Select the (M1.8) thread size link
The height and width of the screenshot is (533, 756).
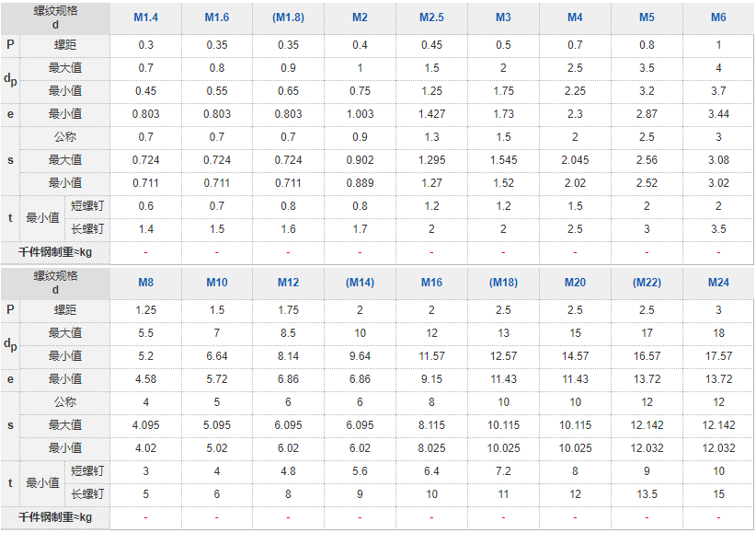(288, 17)
